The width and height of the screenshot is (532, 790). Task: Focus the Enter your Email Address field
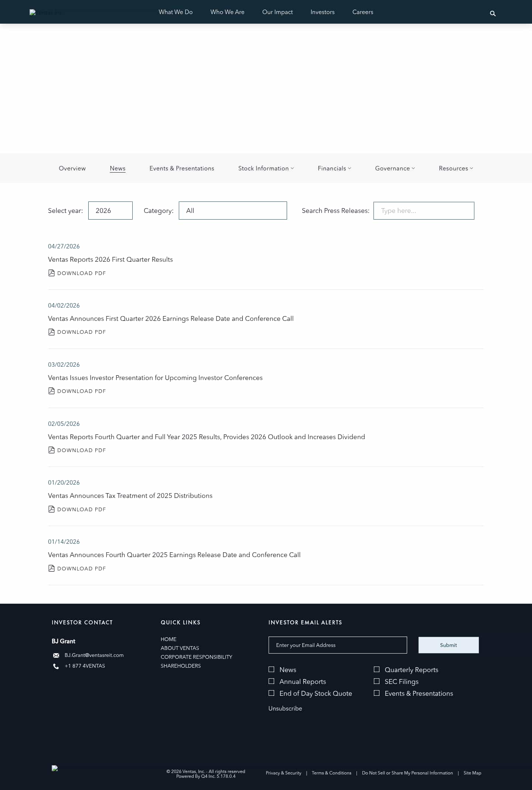click(x=338, y=645)
